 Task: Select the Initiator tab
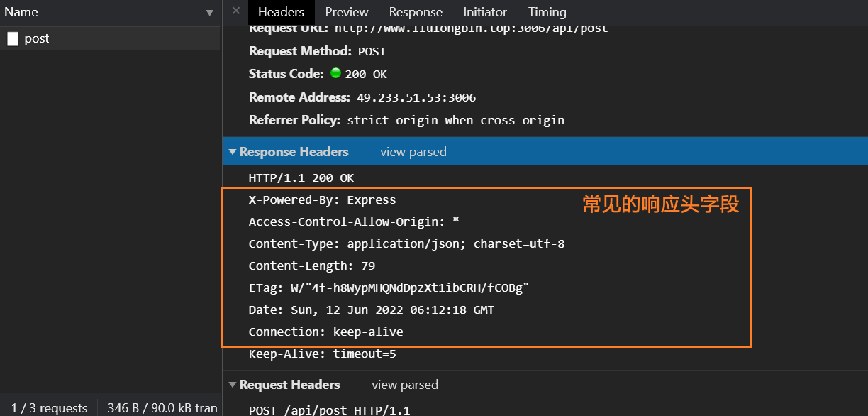485,12
